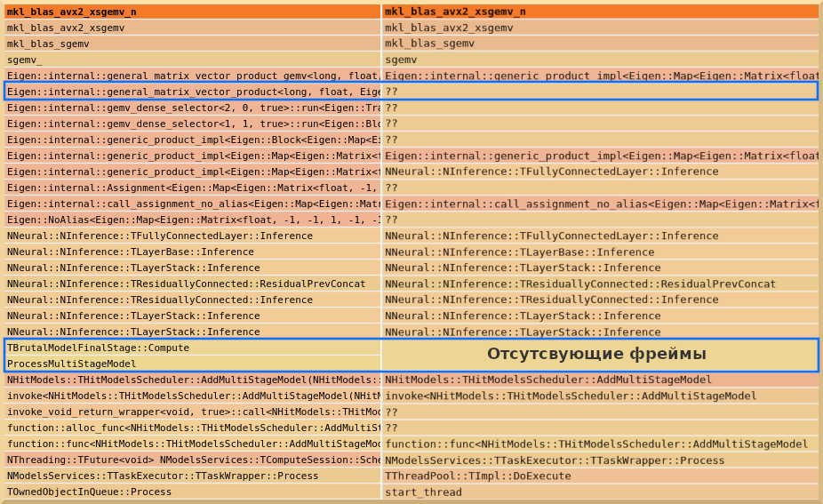Click the TOwnedObjectInQueue::Process frame
The image size is (823, 504).
pos(192,492)
